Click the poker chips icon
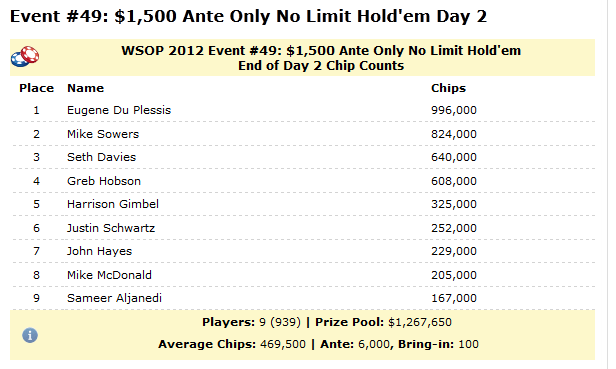 click(25, 57)
